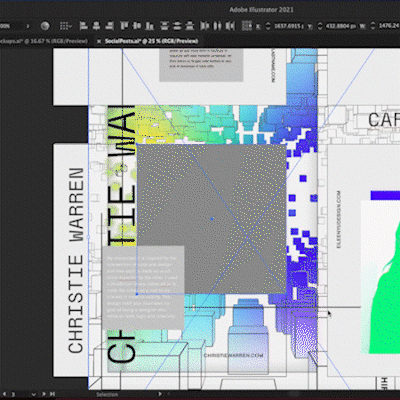Click Vertical Distribute Bottom icon
Screen dimensions: 400x400
click(x=190, y=26)
